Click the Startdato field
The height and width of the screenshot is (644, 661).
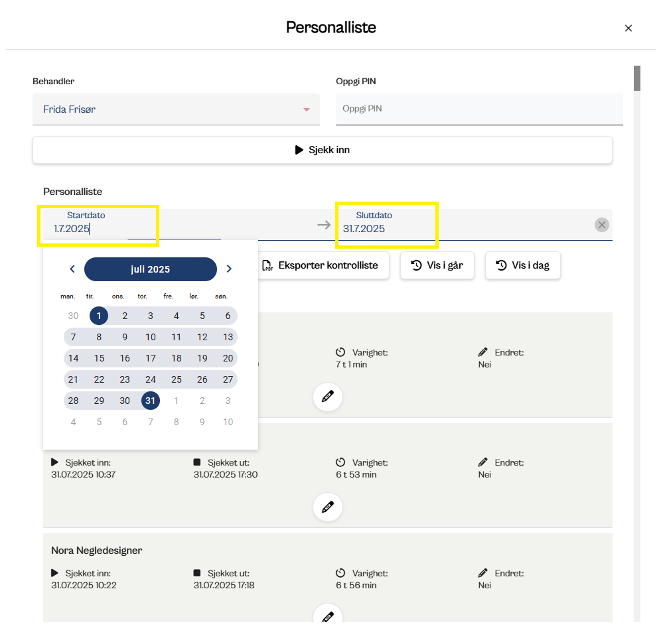tap(100, 229)
